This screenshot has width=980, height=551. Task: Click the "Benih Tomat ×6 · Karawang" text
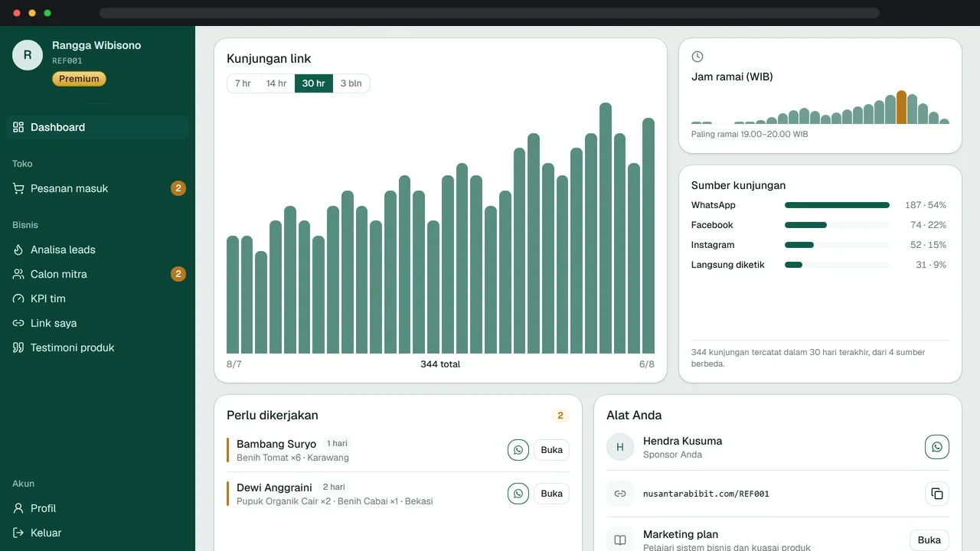pos(292,458)
